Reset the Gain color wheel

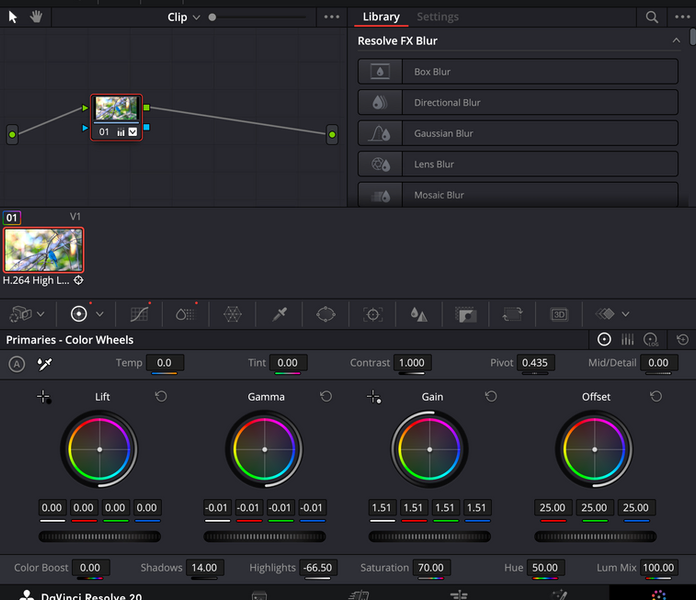point(491,396)
